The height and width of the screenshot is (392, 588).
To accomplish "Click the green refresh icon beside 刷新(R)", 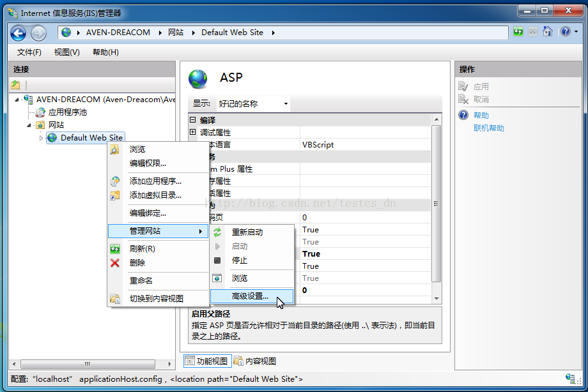I will click(115, 249).
